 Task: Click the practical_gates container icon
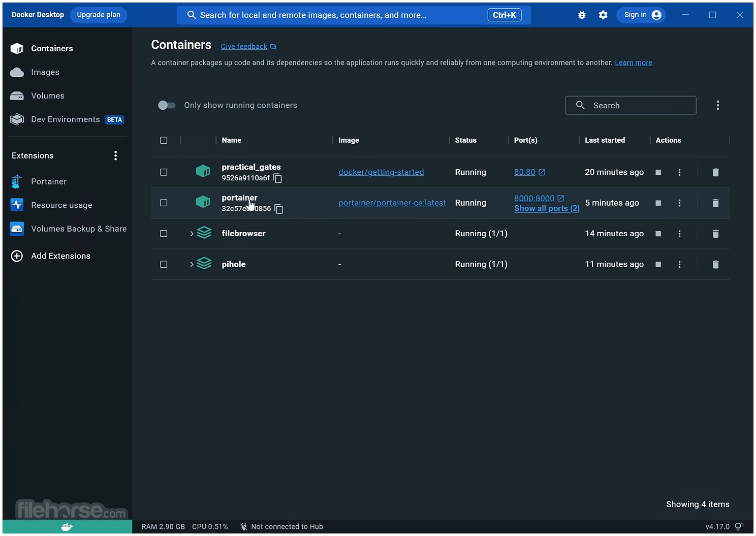coord(203,171)
